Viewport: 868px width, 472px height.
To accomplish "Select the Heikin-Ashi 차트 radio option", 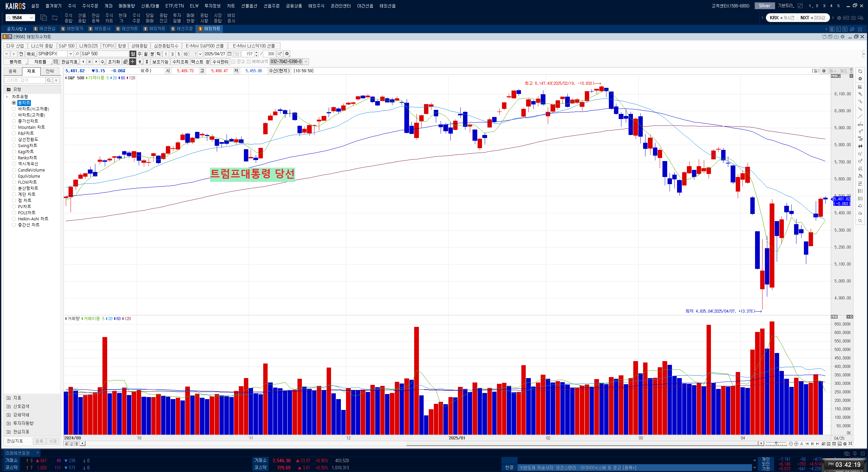I will pos(14,219).
